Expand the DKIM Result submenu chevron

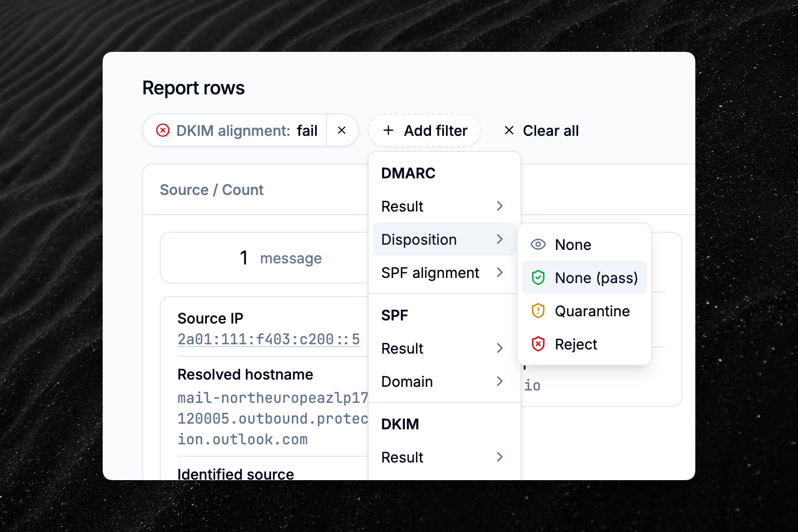pyautogui.click(x=500, y=457)
